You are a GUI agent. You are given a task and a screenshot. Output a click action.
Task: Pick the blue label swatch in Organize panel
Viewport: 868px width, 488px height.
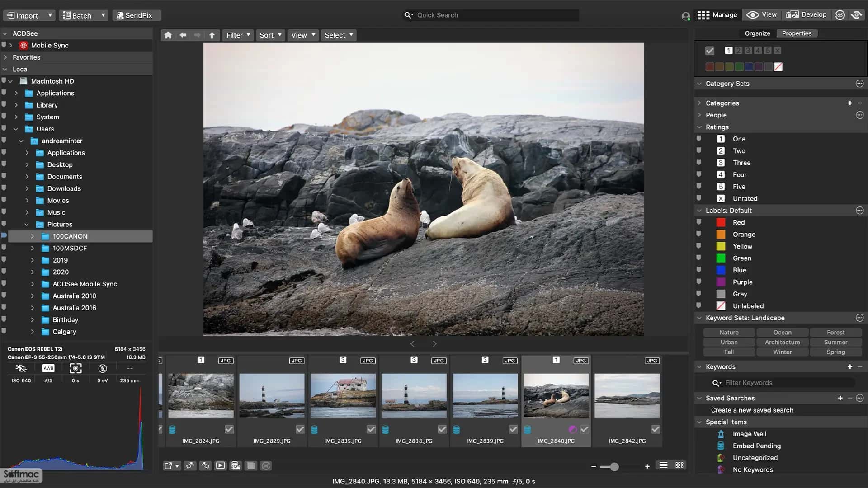749,67
